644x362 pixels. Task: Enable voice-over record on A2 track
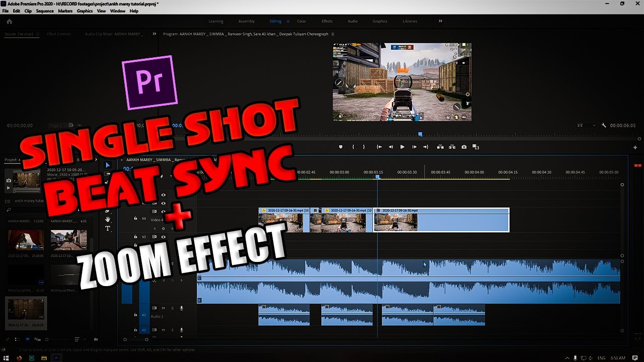click(181, 308)
